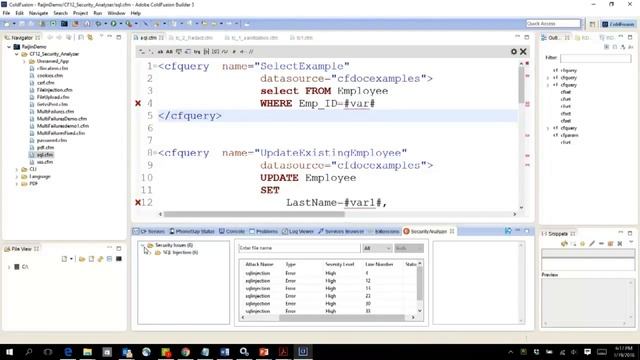Click the Security Level column header
This screenshot has height=360, width=640.
(340, 264)
